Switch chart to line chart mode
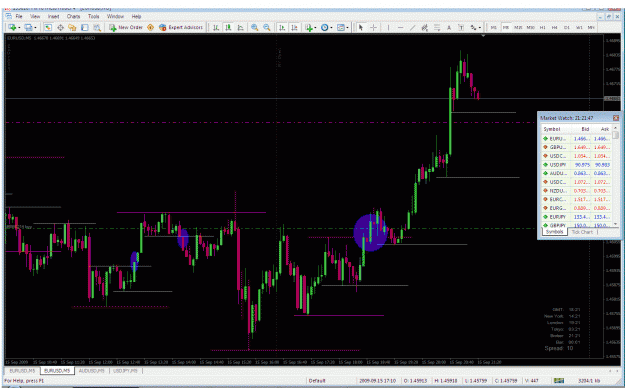 pos(240,28)
